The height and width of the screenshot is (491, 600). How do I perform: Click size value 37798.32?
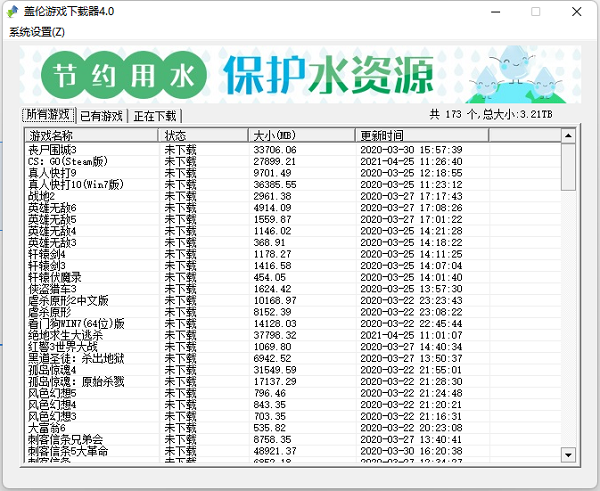point(275,335)
